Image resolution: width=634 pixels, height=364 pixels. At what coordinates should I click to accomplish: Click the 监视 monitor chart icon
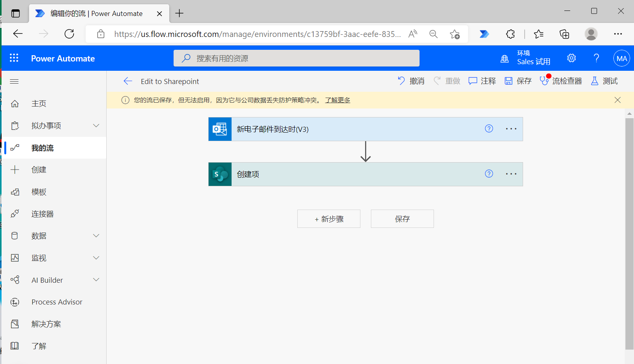click(x=15, y=258)
